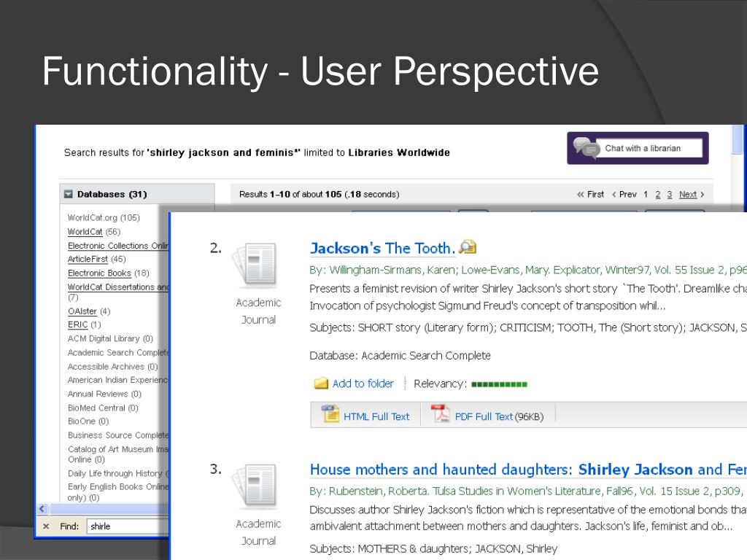Open HTML Full Text for Jackson's The Tooth
The width and height of the screenshot is (747, 560).
pos(376,416)
